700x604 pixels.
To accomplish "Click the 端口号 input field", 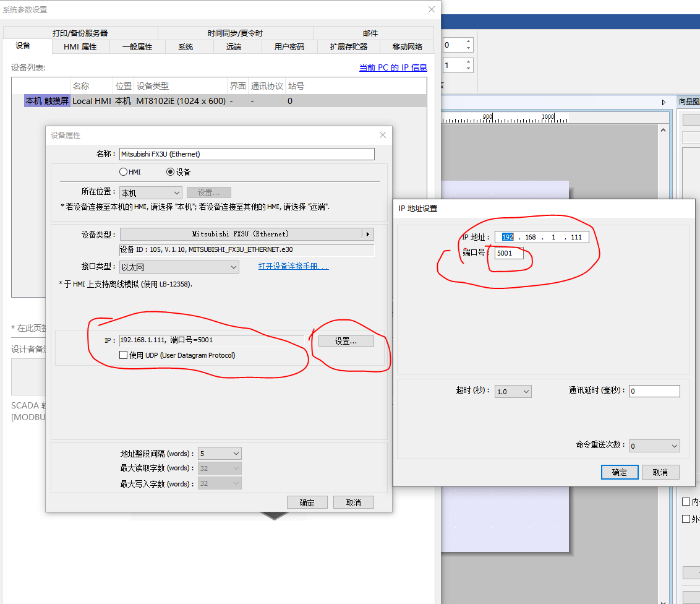I will 508,253.
